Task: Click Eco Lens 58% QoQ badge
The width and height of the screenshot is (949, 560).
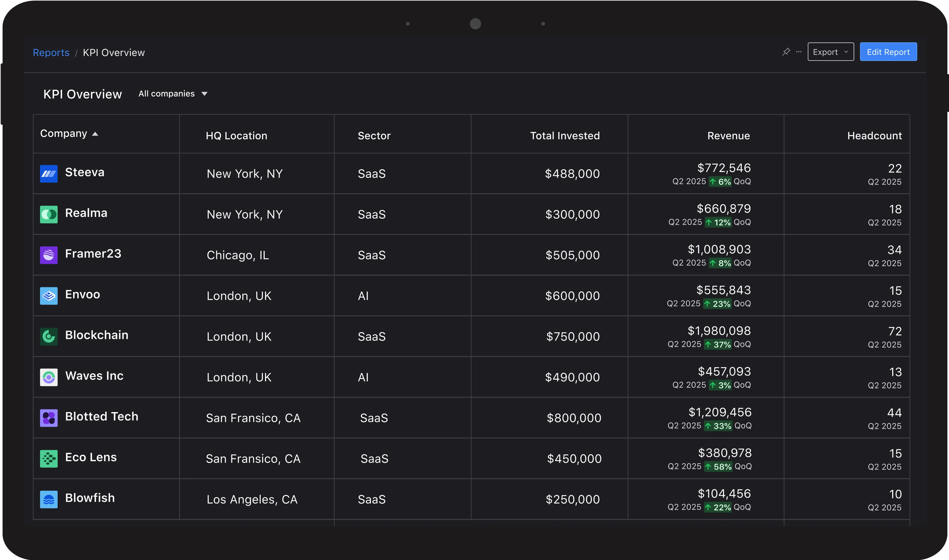Action: tap(718, 467)
